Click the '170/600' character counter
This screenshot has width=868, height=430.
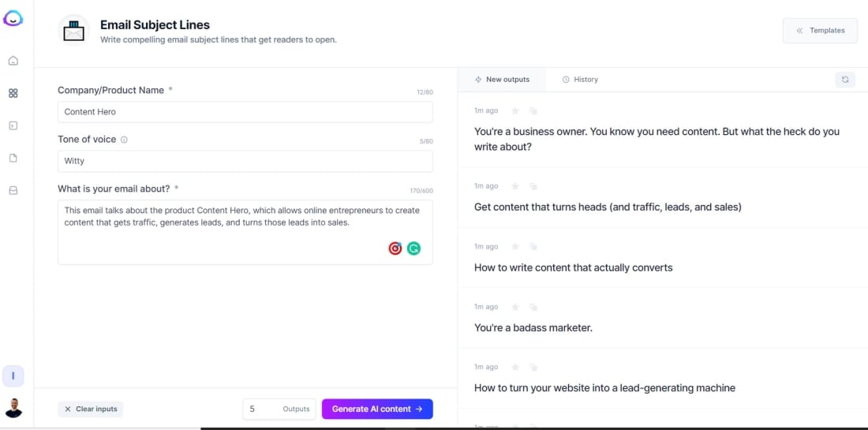tap(421, 191)
